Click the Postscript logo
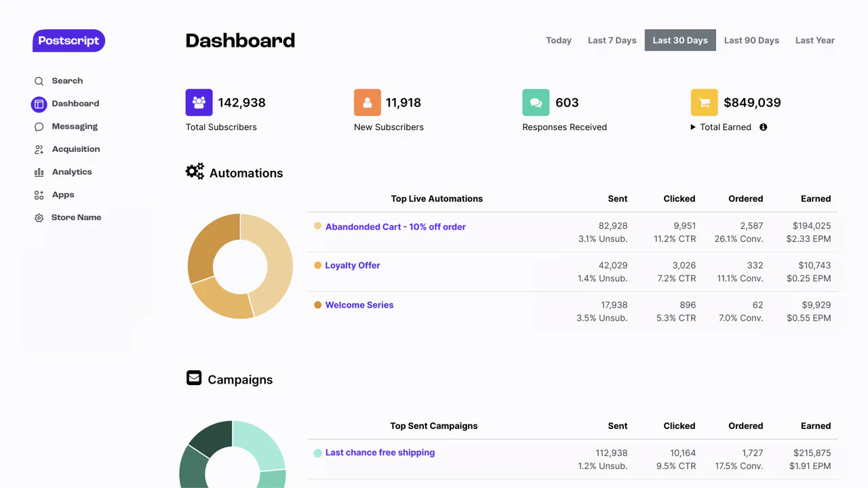The height and width of the screenshot is (488, 868). pos(68,41)
